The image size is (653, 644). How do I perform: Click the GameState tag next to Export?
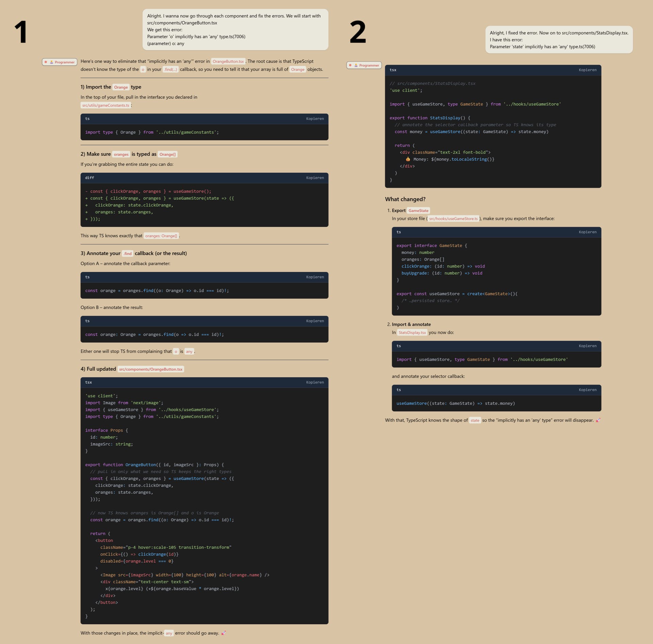click(418, 211)
